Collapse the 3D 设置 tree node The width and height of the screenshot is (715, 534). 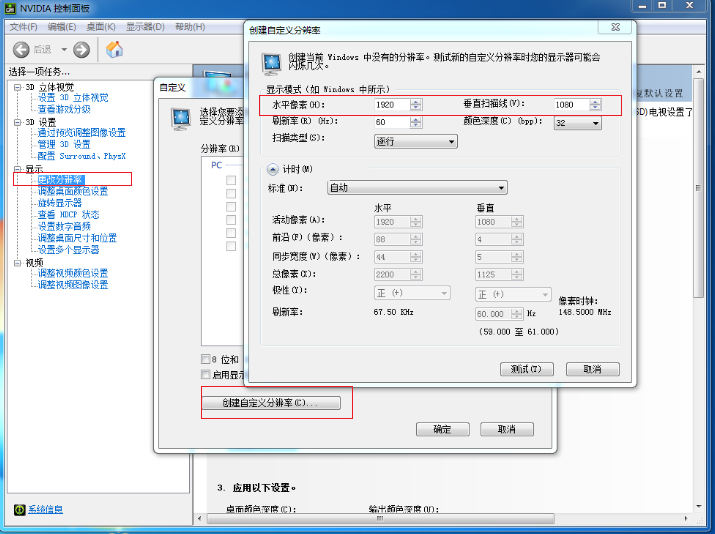click(17, 122)
